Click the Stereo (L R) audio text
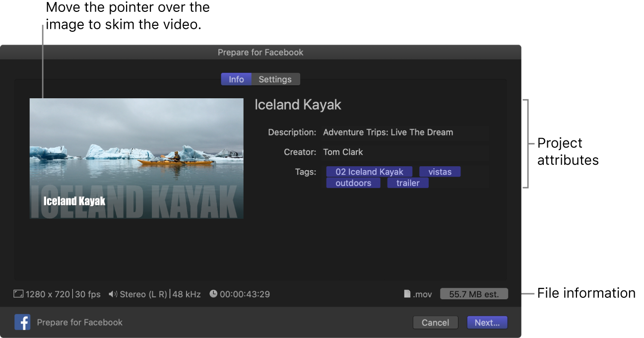The image size is (644, 338). coord(144,294)
